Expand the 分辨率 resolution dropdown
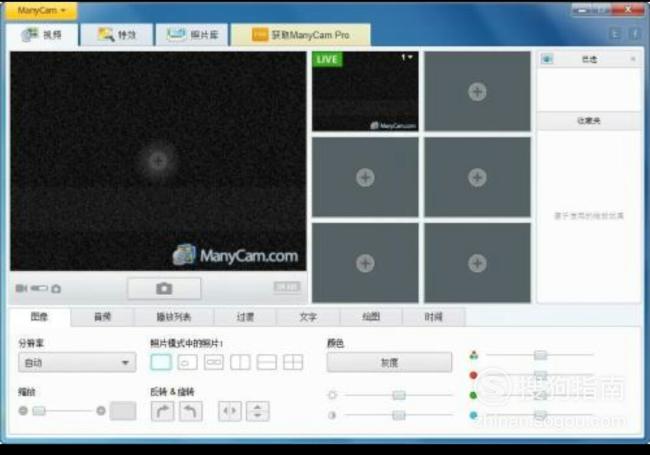 point(77,363)
